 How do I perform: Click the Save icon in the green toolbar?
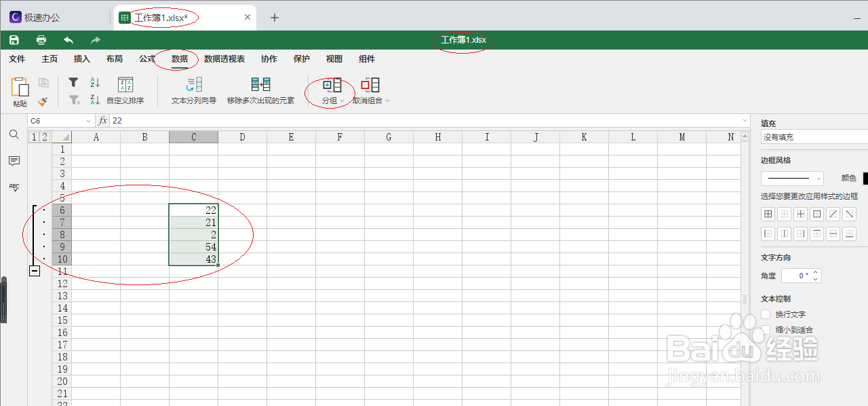click(x=14, y=40)
